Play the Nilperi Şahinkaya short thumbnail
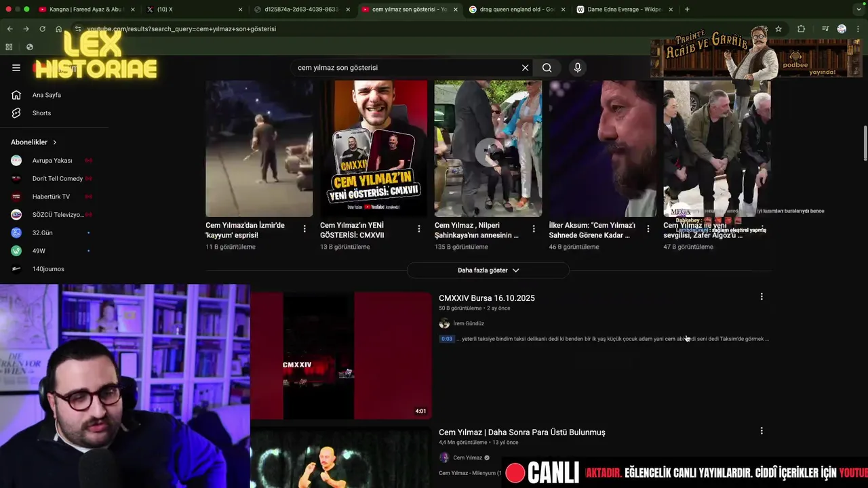 pyautogui.click(x=488, y=149)
